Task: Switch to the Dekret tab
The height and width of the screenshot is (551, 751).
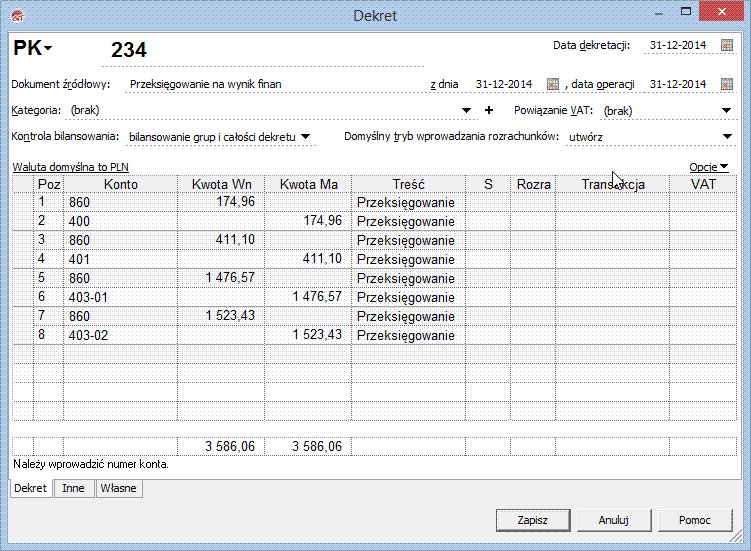Action: click(x=31, y=488)
